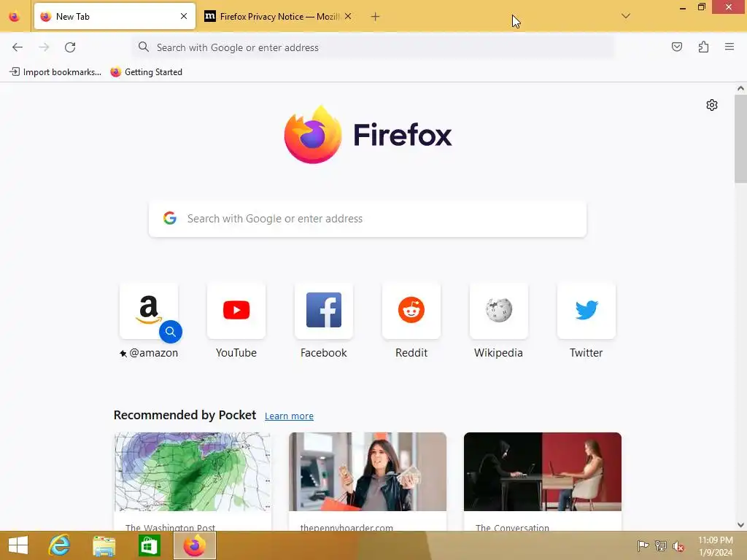Click scrollbar down arrow

point(740,525)
